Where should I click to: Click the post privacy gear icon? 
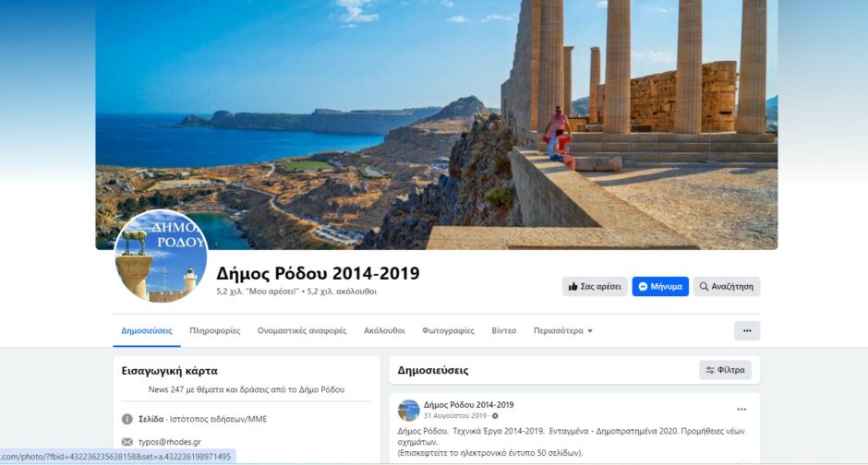click(x=495, y=416)
